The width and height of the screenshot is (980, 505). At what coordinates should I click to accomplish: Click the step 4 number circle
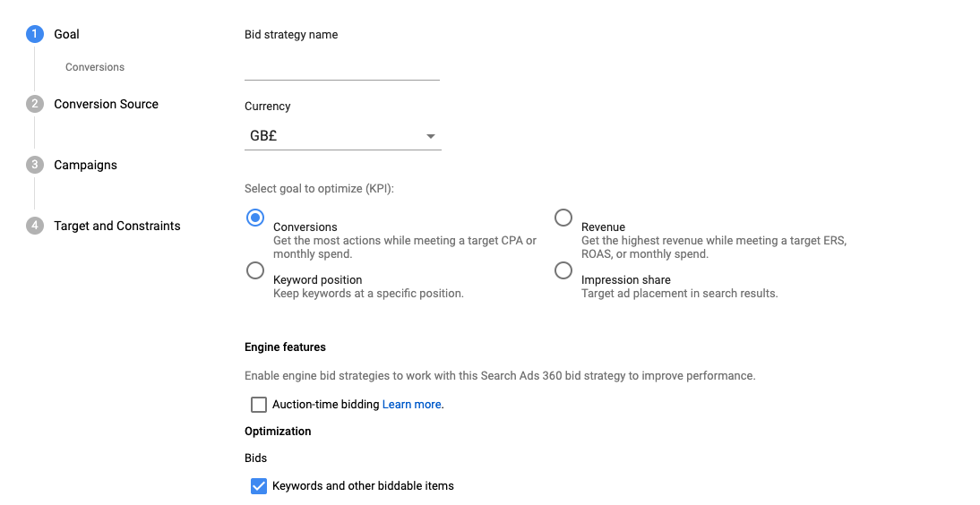(x=35, y=226)
